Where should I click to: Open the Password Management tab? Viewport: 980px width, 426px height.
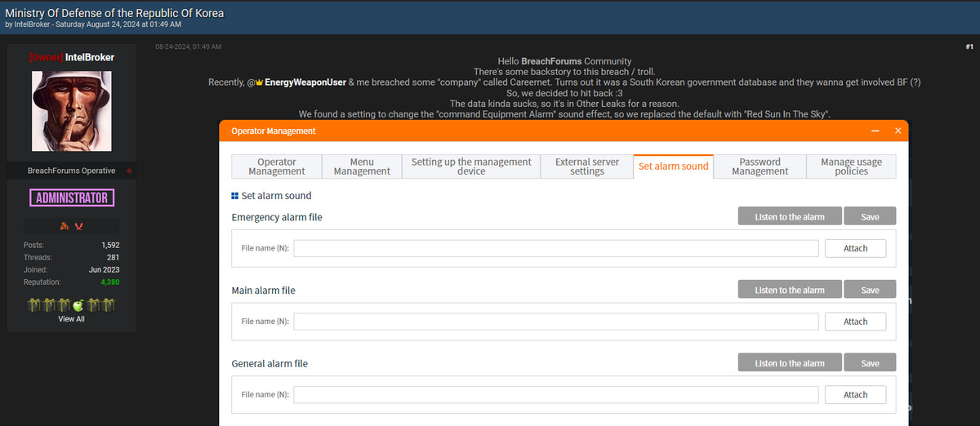pyautogui.click(x=760, y=166)
